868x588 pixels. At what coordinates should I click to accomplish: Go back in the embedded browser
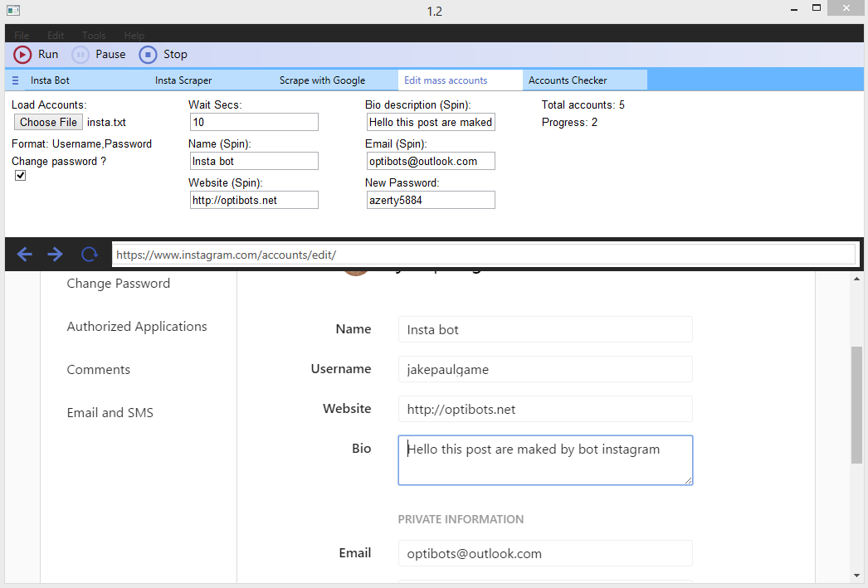[24, 255]
